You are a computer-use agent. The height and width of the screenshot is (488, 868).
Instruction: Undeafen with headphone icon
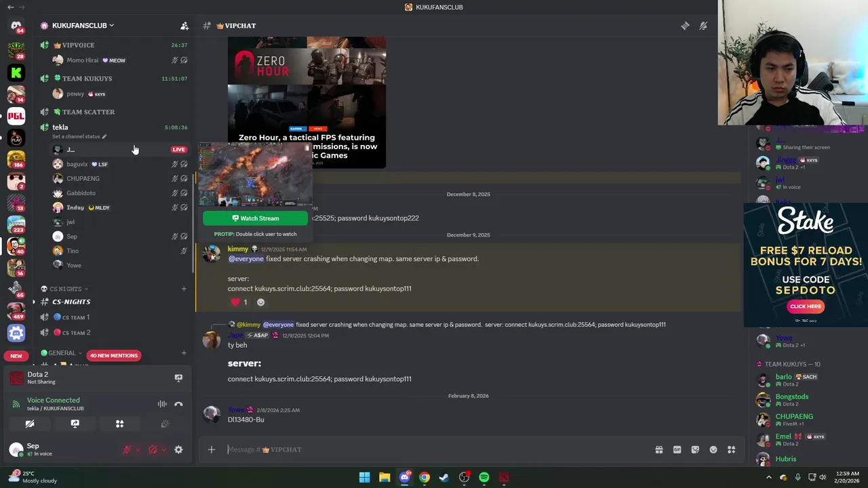(153, 449)
